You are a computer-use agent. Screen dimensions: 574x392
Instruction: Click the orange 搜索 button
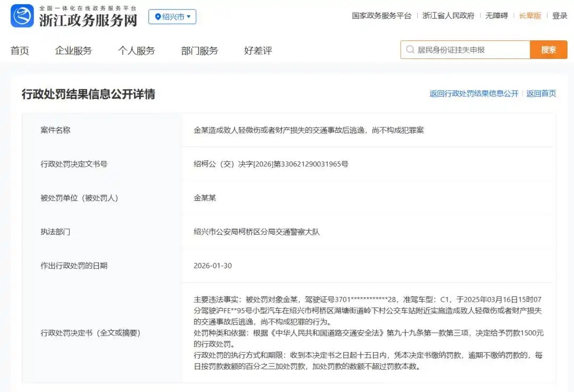coord(548,50)
